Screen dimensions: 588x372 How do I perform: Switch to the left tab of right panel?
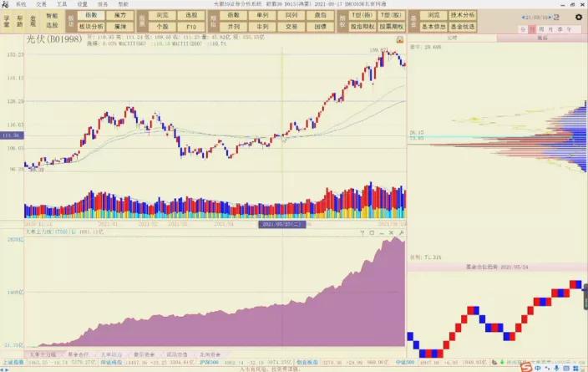click(x=452, y=38)
